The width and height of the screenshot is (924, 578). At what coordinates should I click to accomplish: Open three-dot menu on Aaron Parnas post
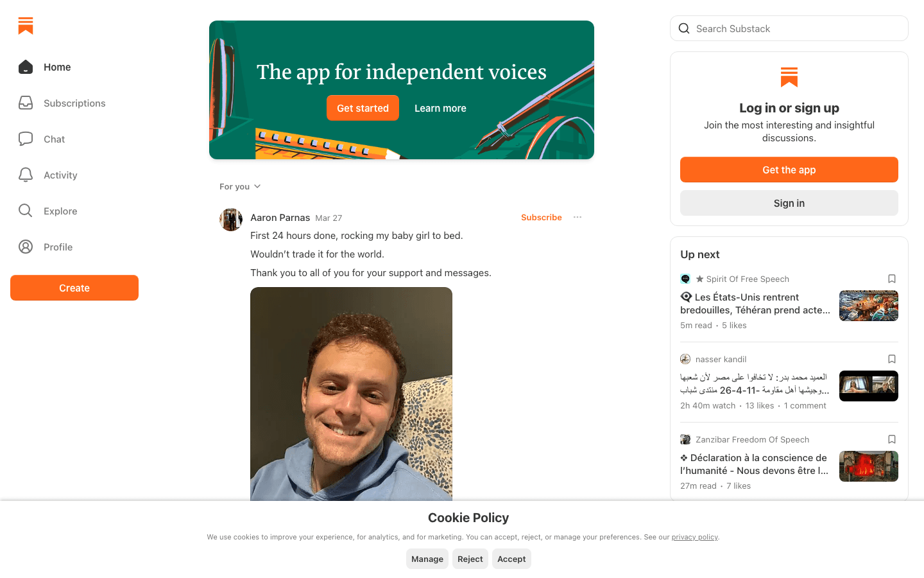click(577, 217)
